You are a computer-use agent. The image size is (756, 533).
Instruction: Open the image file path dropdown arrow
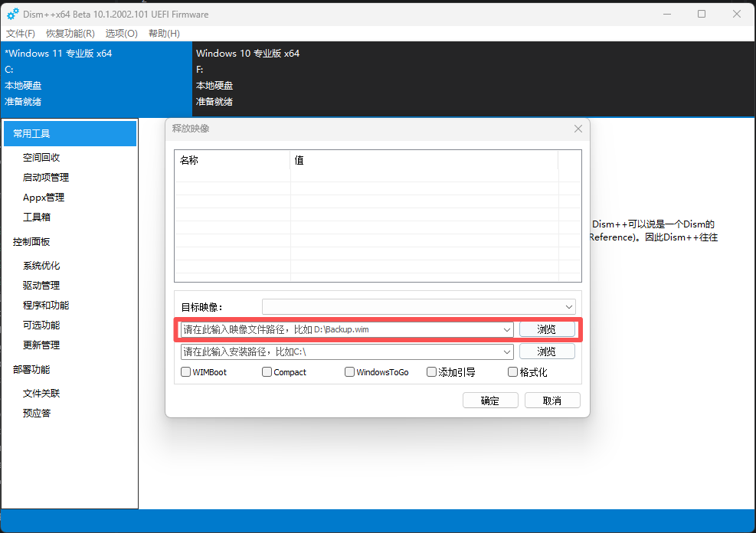point(507,329)
